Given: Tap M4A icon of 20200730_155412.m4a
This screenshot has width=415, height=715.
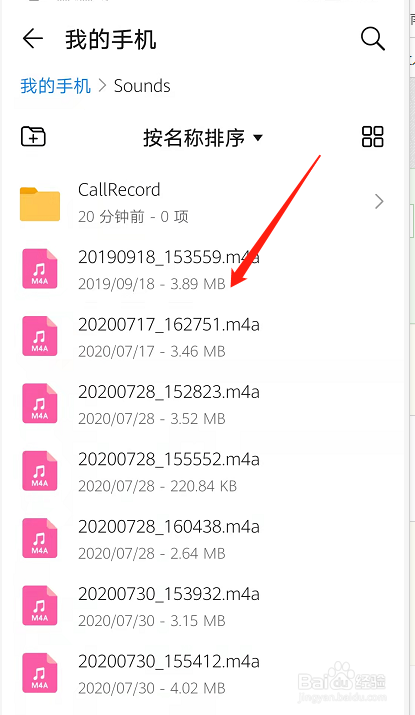Looking at the screenshot, I should click(x=40, y=673).
